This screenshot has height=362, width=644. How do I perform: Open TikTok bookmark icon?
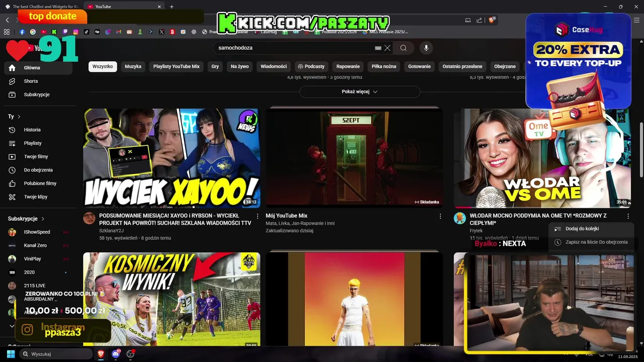[x=87, y=32]
